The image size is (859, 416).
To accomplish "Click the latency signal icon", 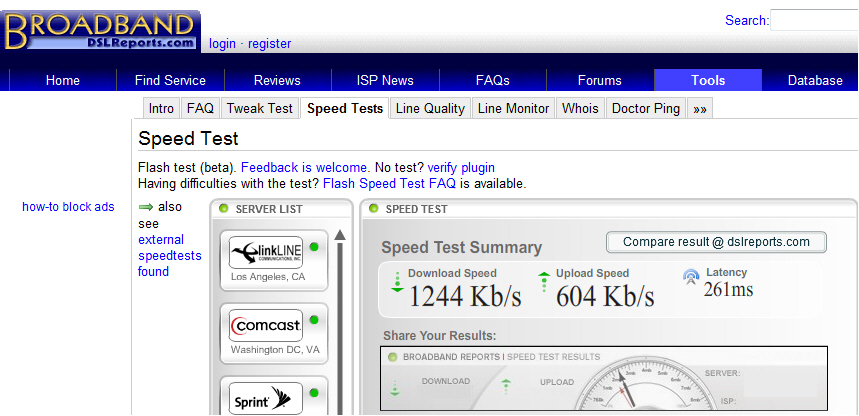I will coord(691,277).
